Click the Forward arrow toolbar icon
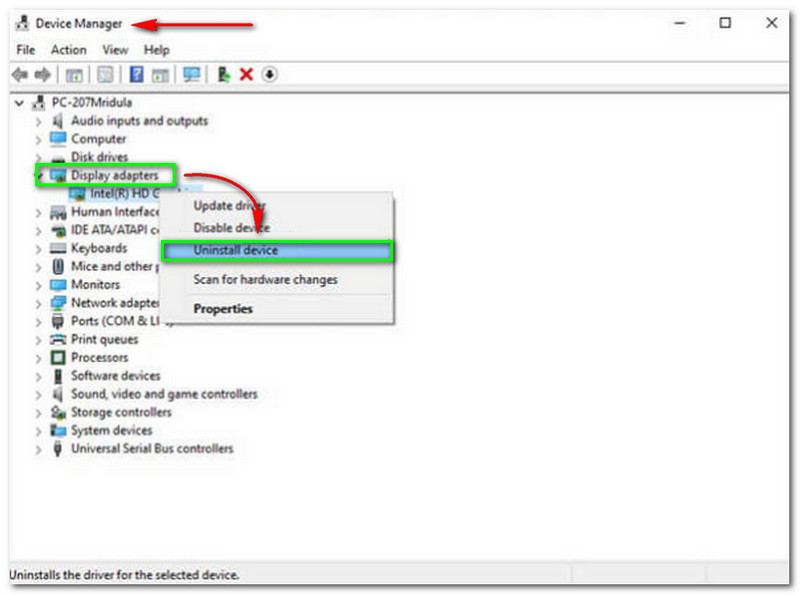 click(43, 75)
